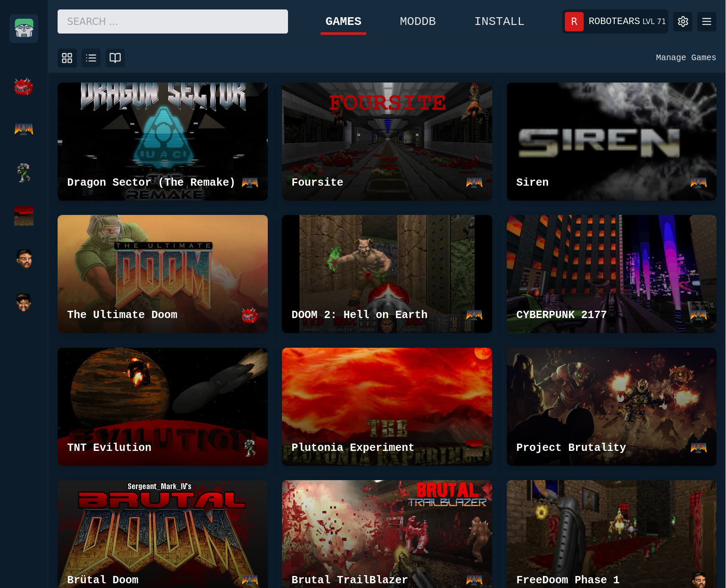Select the Doom logo sidebar icon
This screenshot has width=726, height=588.
[x=24, y=129]
